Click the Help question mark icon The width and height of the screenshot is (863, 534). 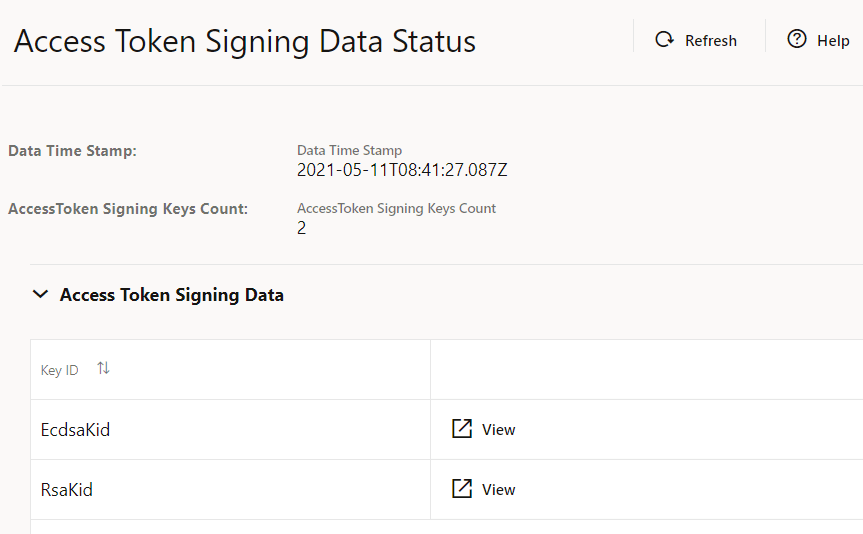(796, 40)
